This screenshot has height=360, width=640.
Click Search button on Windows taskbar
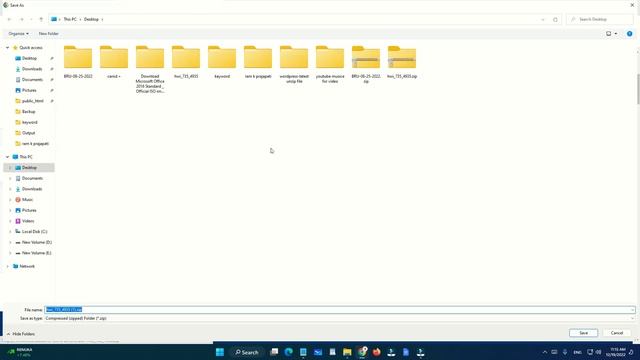[247, 352]
